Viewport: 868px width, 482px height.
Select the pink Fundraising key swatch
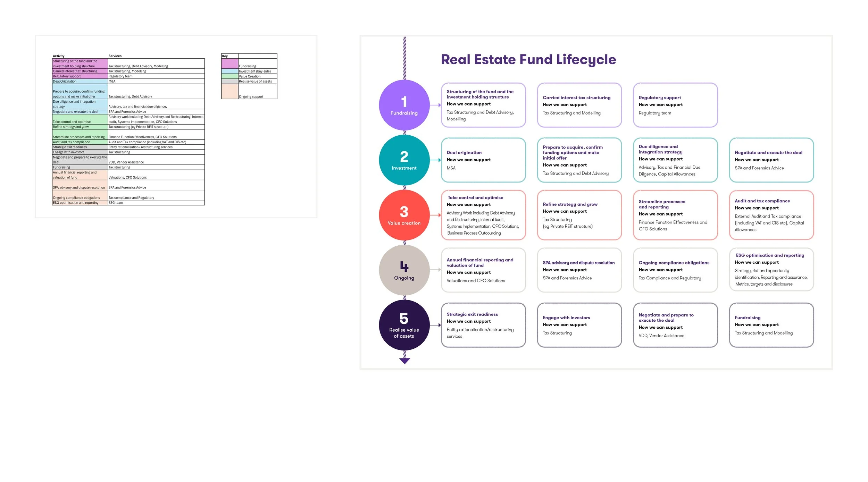229,64
